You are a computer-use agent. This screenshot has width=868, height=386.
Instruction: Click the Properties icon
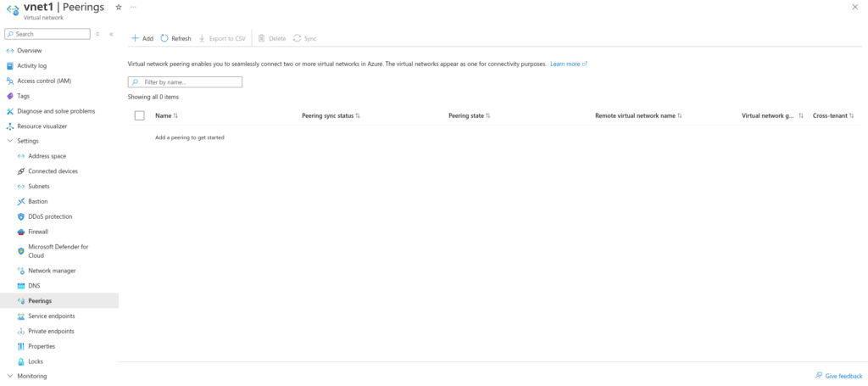pyautogui.click(x=21, y=346)
